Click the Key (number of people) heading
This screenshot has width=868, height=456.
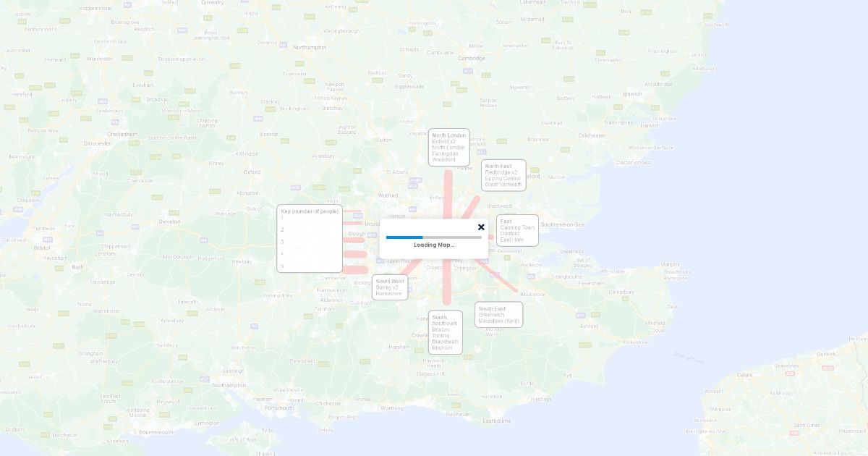coord(310,211)
